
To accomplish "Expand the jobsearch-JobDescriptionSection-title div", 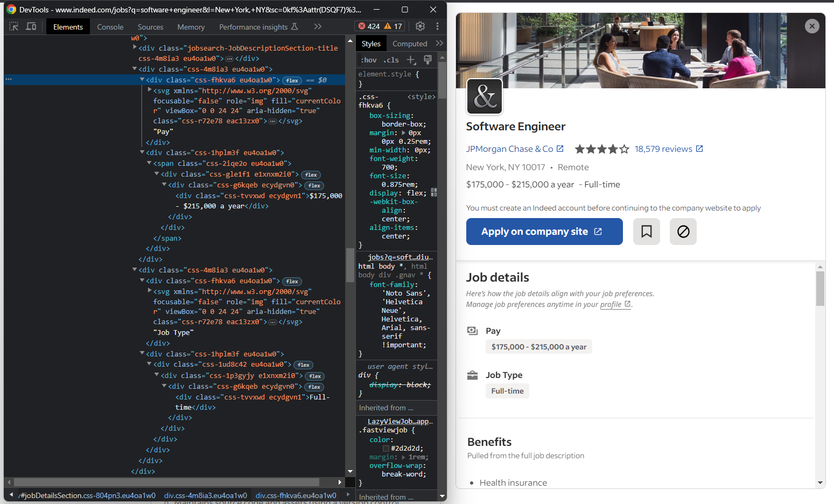I will (135, 47).
